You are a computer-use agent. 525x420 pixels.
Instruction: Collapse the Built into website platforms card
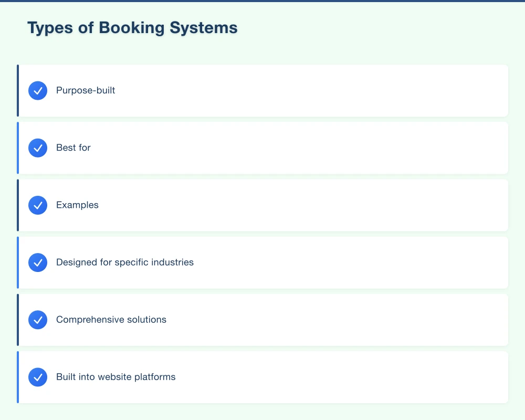tap(262, 376)
